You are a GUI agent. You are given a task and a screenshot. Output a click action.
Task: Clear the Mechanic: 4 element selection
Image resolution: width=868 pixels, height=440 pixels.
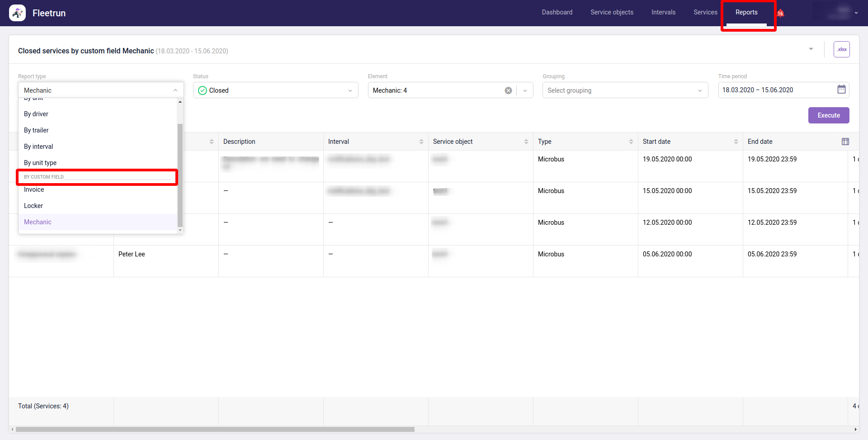tap(508, 90)
